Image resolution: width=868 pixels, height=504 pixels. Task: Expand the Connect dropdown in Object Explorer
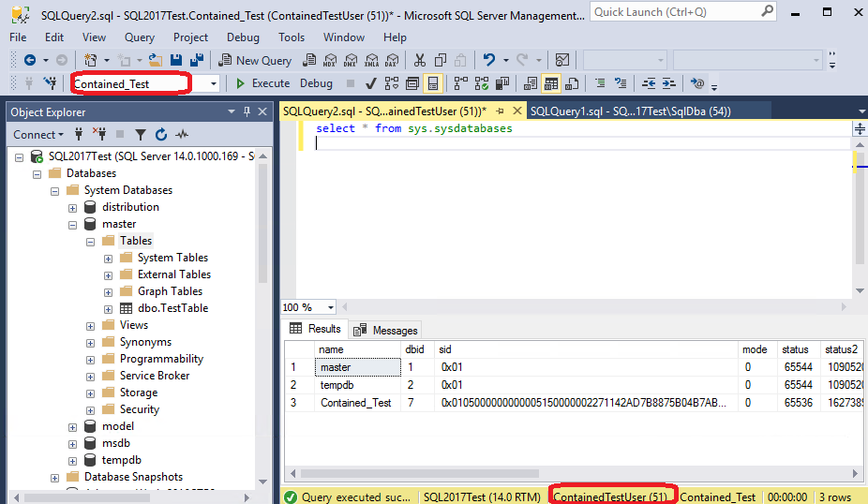pos(38,135)
